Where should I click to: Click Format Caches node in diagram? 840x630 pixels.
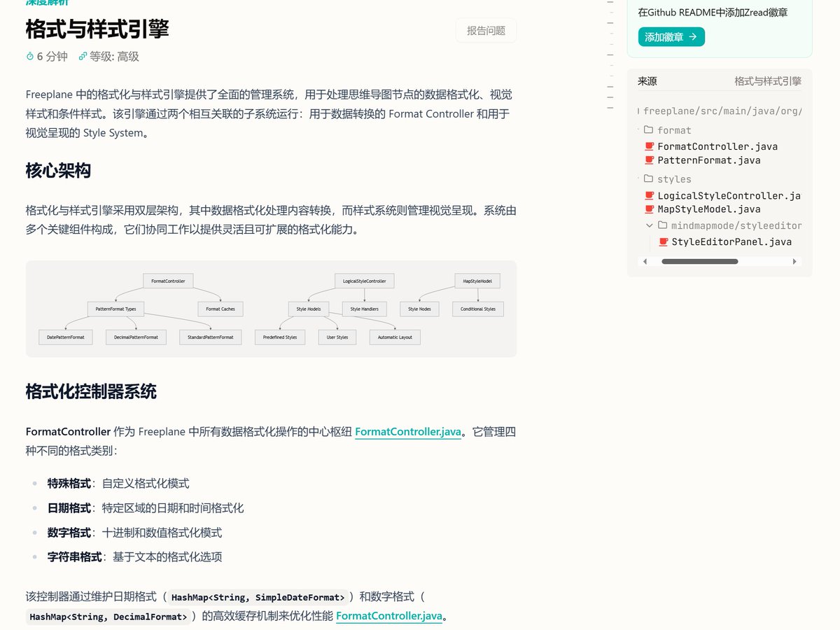pos(220,309)
